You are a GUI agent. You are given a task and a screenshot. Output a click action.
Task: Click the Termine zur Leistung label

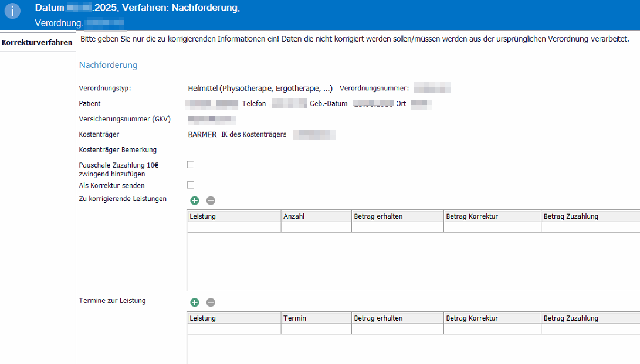tap(112, 301)
